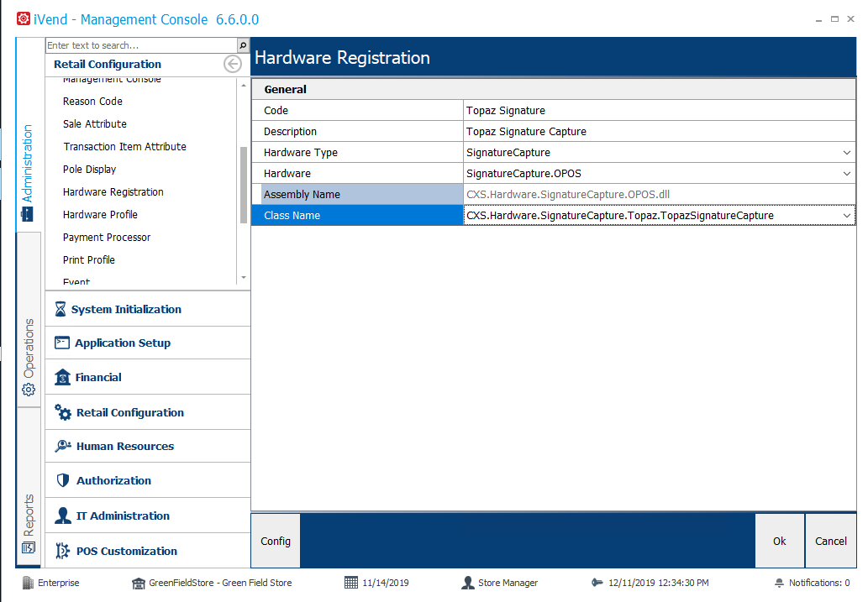Viewport: 868px width, 602px height.
Task: Click the search text box
Action: pyautogui.click(x=141, y=45)
